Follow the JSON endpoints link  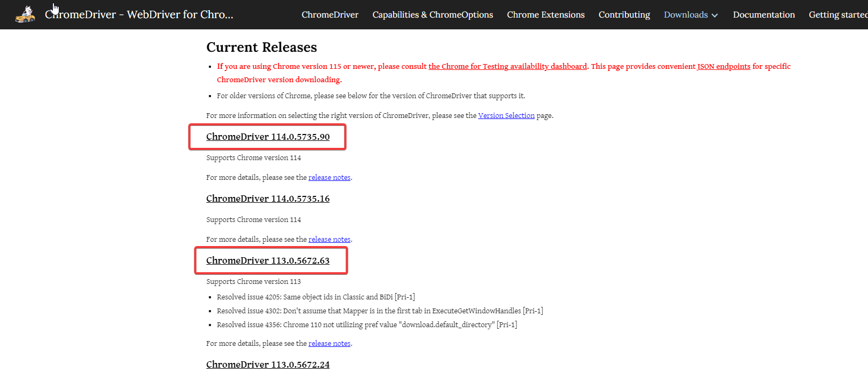724,66
